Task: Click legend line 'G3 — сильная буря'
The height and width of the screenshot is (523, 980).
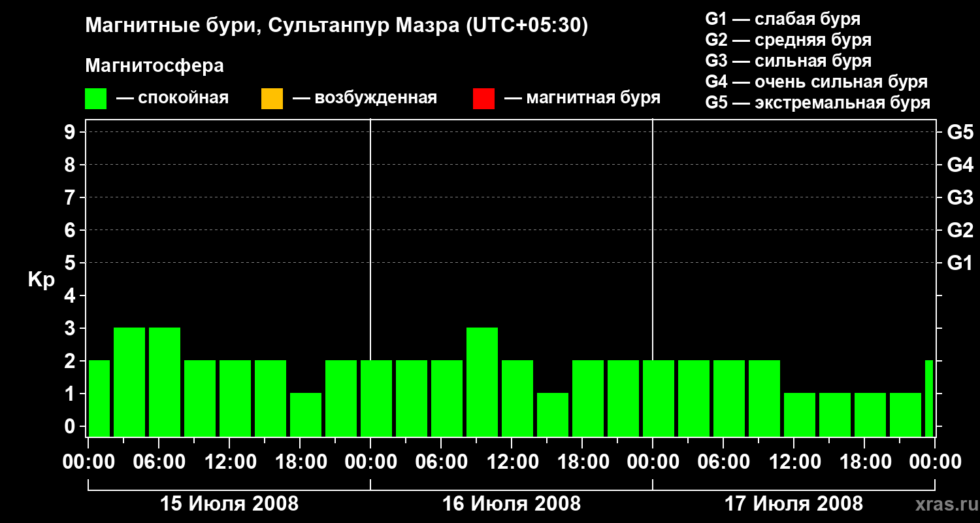Action: coord(788,61)
